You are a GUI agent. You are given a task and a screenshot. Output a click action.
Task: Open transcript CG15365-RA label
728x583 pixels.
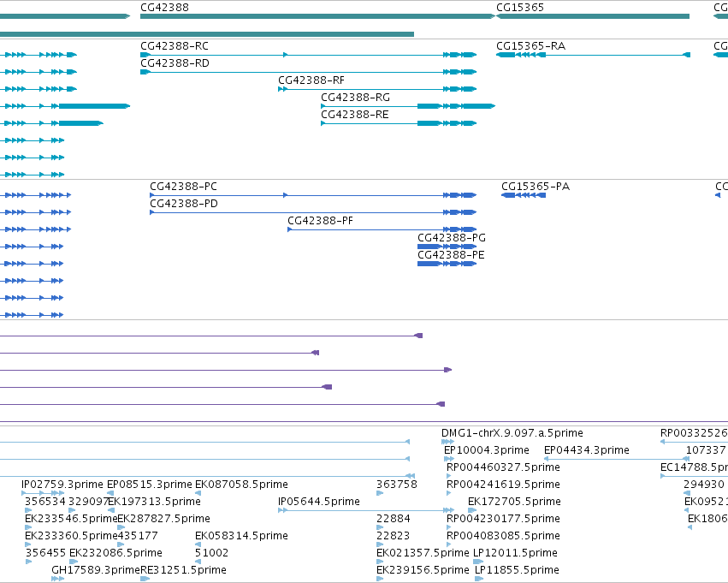tap(530, 46)
